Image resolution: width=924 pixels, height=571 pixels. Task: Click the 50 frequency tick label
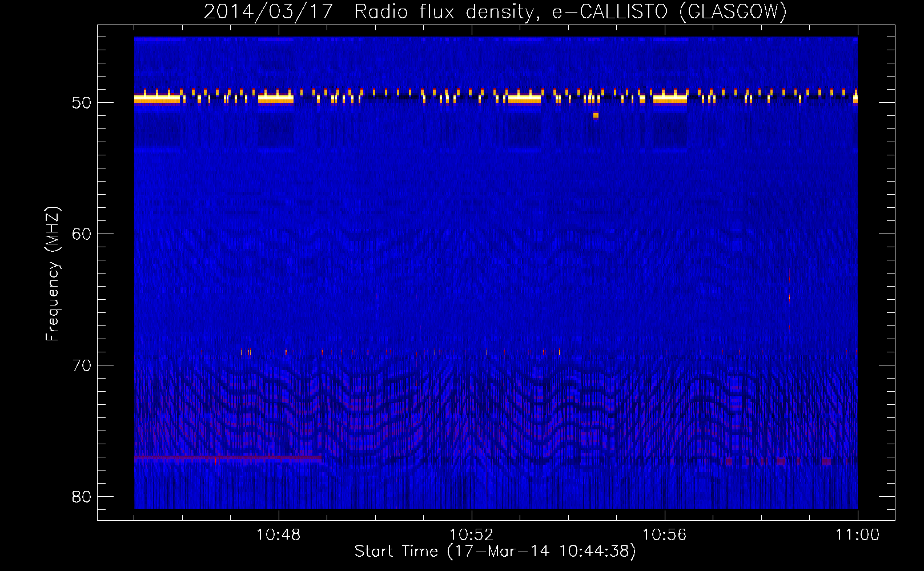[82, 103]
